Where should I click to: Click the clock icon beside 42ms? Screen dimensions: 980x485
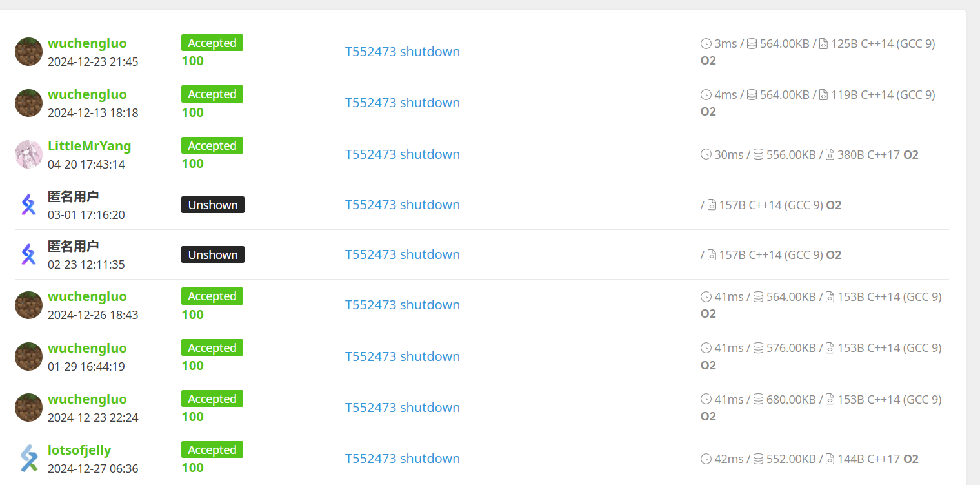pyautogui.click(x=706, y=459)
